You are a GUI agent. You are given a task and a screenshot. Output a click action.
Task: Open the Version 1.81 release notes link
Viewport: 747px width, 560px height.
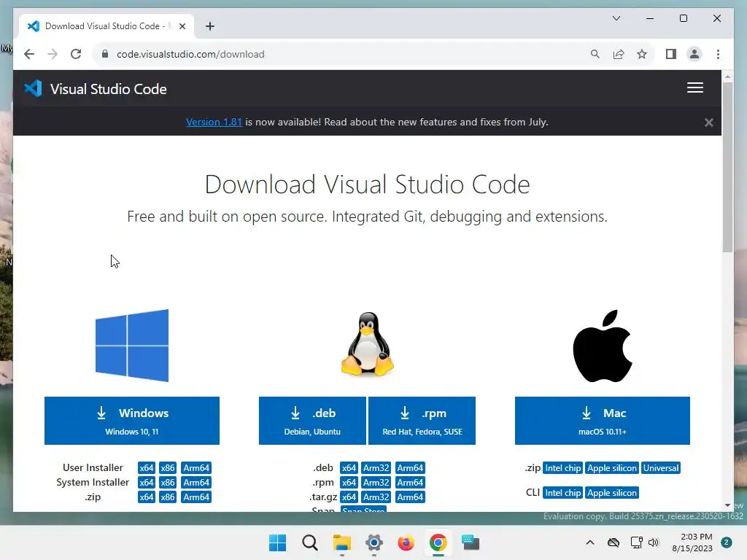pos(214,122)
